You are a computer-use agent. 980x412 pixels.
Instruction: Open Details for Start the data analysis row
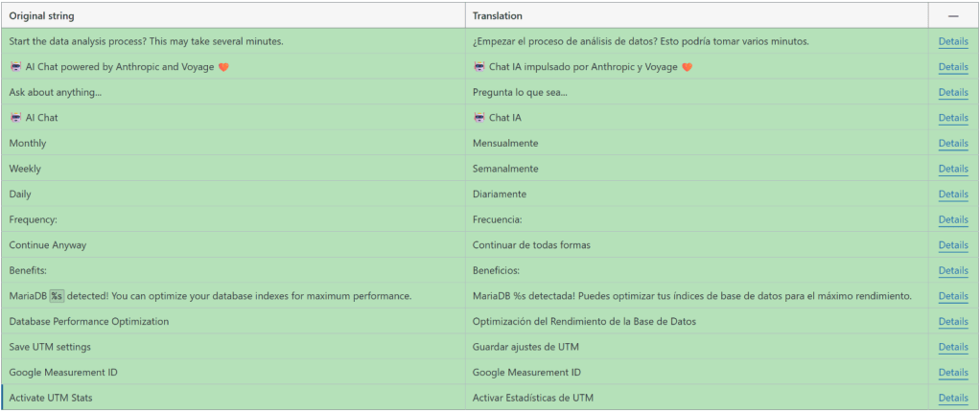(x=953, y=41)
